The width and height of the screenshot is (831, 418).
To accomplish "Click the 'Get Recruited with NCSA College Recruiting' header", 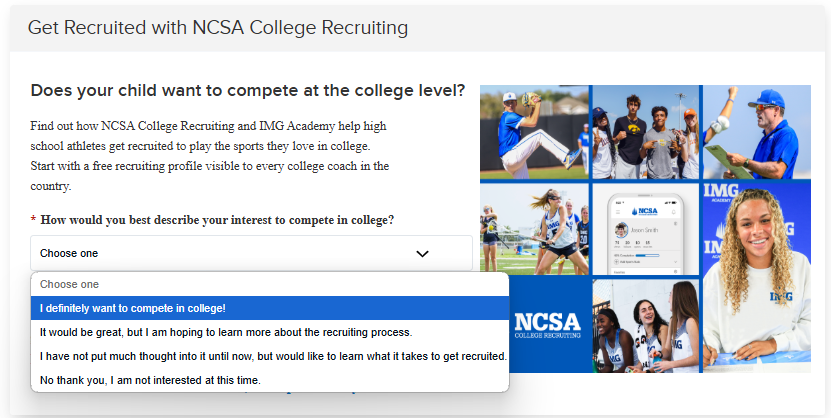I will [218, 28].
